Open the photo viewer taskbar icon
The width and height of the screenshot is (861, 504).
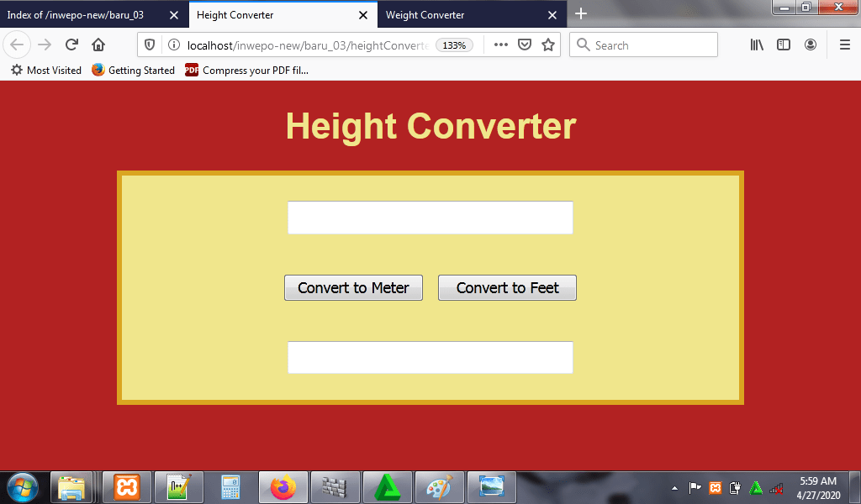point(491,487)
